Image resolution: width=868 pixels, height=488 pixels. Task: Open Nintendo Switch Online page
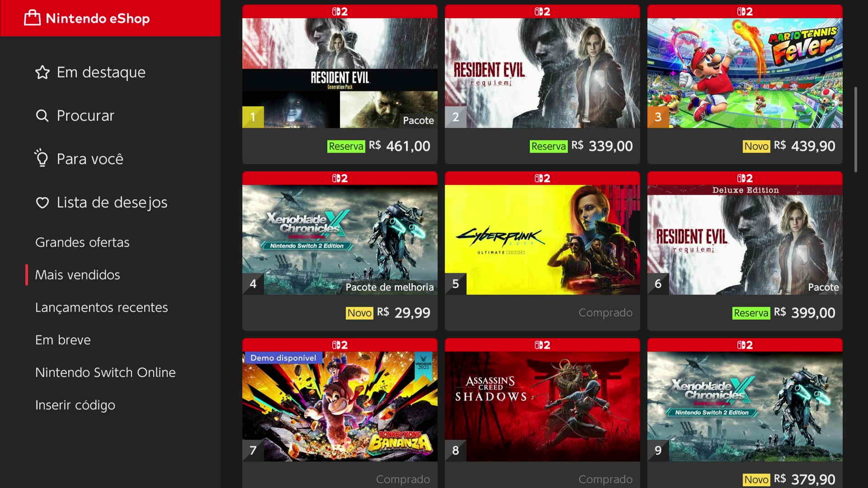tap(105, 372)
